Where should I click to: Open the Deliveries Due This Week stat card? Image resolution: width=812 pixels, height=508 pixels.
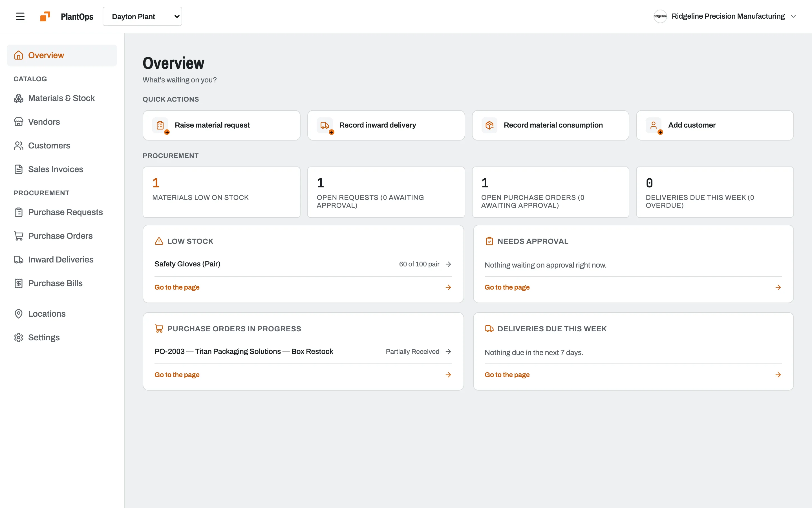tap(715, 192)
